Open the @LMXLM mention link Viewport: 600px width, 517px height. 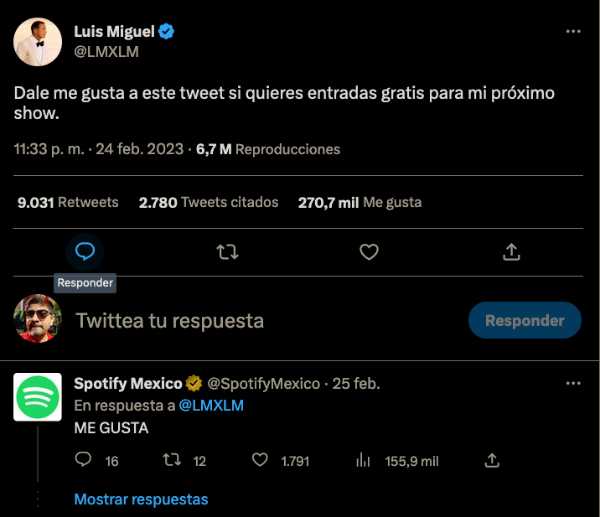point(211,406)
